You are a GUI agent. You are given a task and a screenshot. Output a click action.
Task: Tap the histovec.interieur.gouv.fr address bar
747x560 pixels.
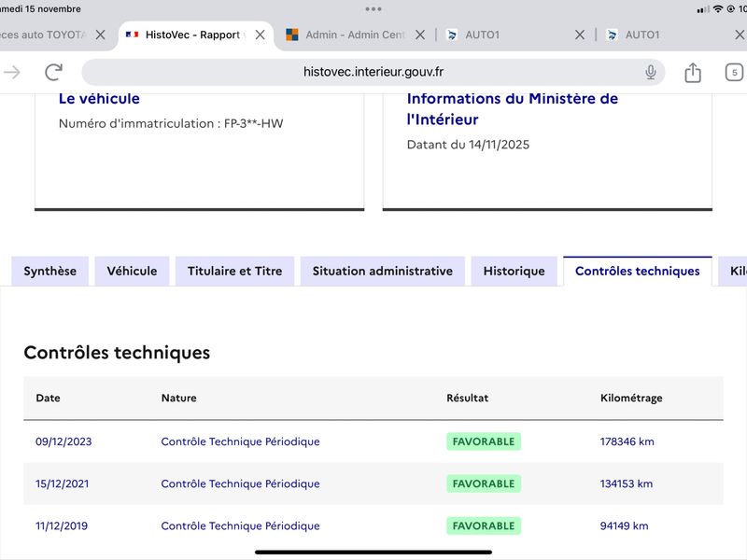[x=373, y=72]
